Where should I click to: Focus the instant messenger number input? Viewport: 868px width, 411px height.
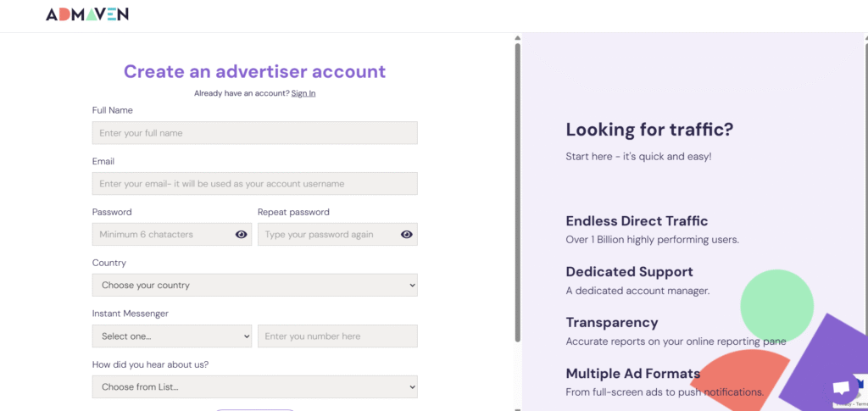pyautogui.click(x=337, y=336)
